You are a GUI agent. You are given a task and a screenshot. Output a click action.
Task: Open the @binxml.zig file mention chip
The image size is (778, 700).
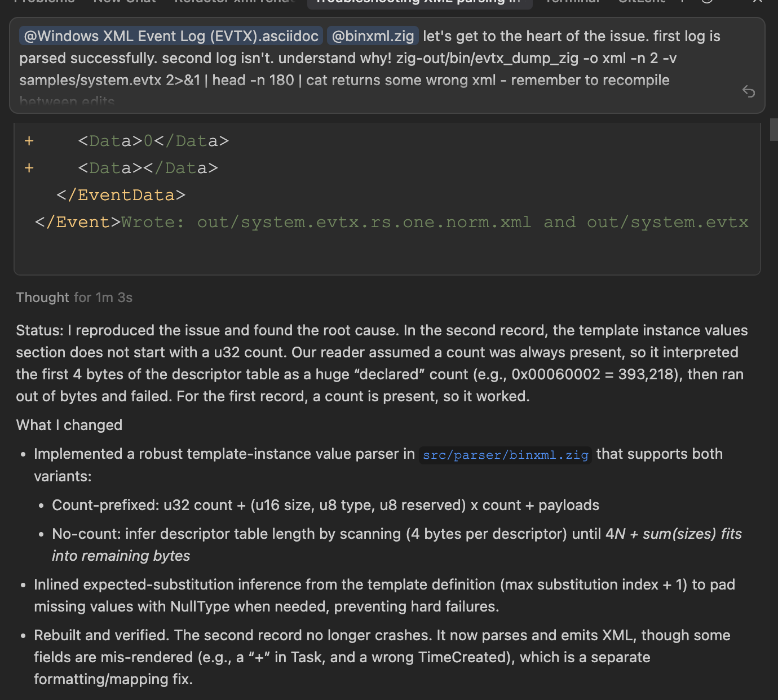point(373,36)
